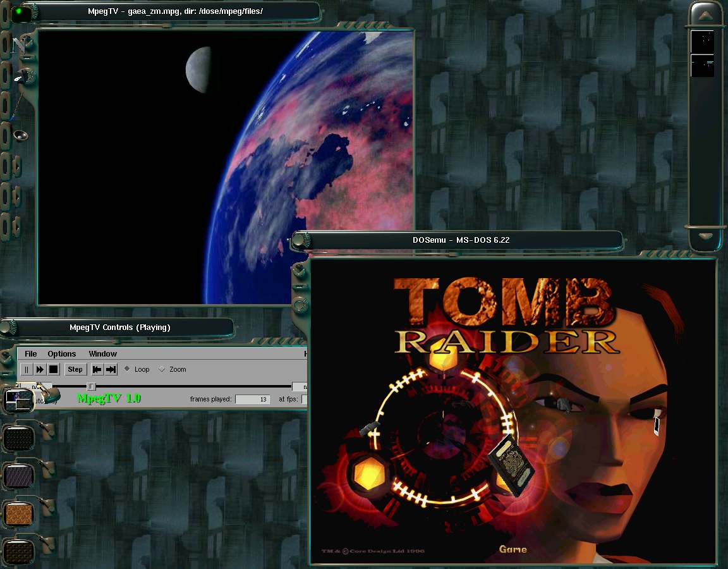728x569 pixels.
Task: Click the TOMB RAIDER title logo
Action: (x=506, y=316)
